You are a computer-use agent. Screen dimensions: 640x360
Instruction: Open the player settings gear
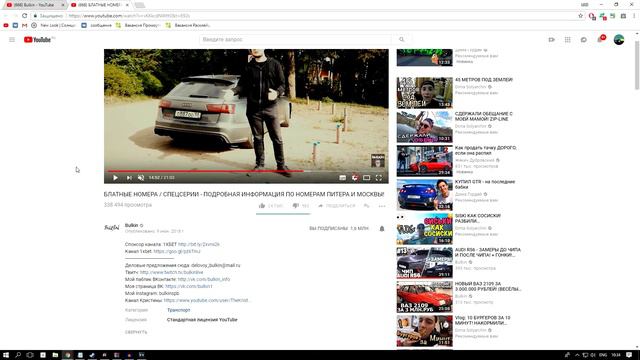(x=355, y=178)
